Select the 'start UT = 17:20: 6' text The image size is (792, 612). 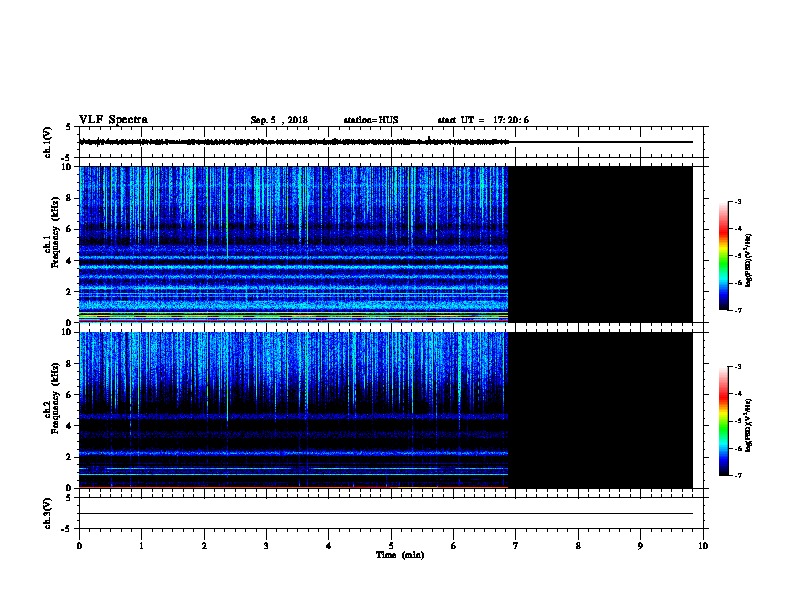click(483, 120)
